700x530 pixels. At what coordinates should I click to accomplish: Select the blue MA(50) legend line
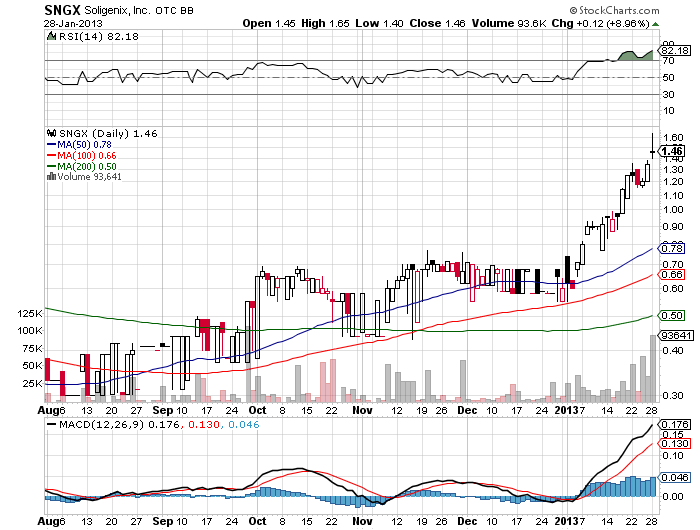tap(52, 144)
